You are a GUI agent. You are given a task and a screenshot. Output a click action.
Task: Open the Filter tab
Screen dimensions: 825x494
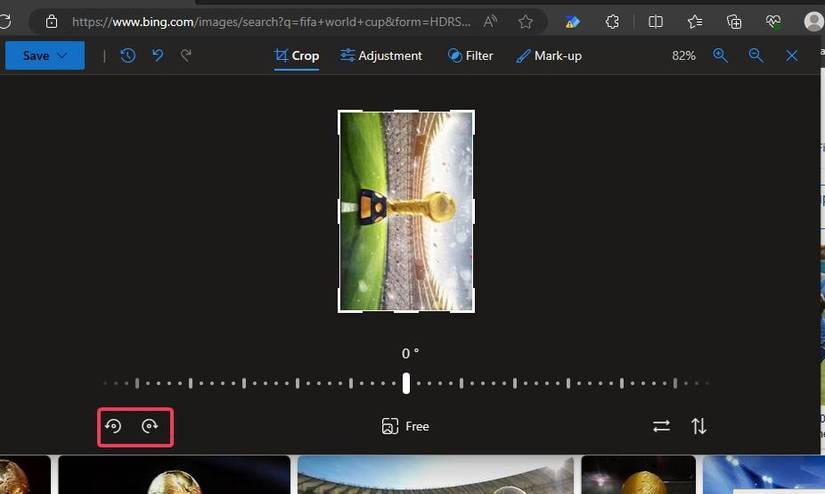tap(470, 56)
